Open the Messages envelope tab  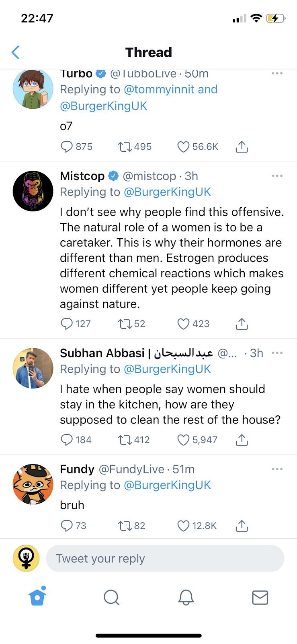coord(260,597)
